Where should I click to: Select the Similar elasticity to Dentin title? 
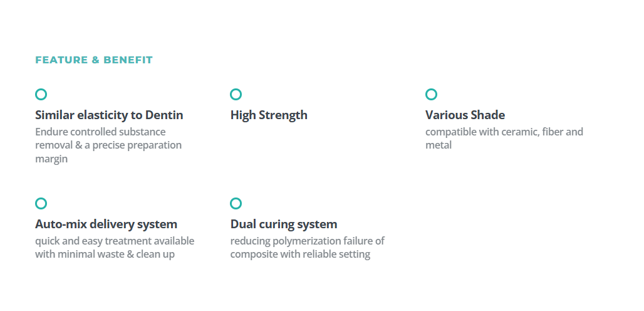[109, 115]
